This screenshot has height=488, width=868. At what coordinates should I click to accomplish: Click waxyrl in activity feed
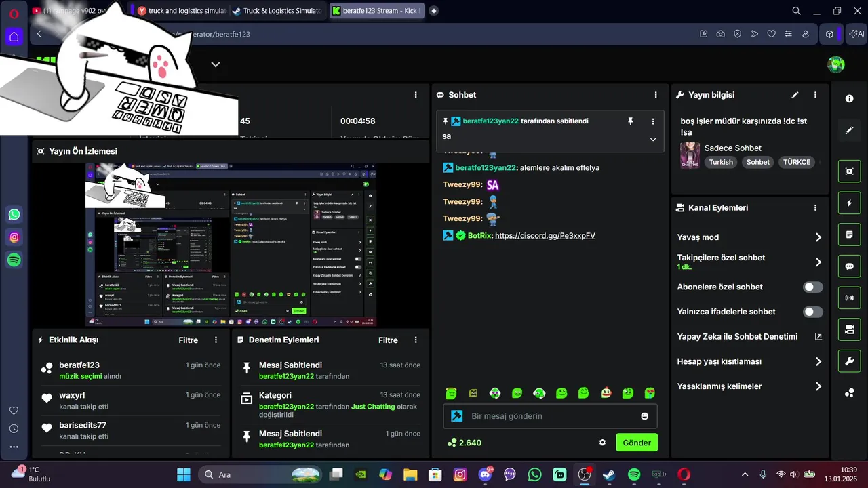point(72,395)
